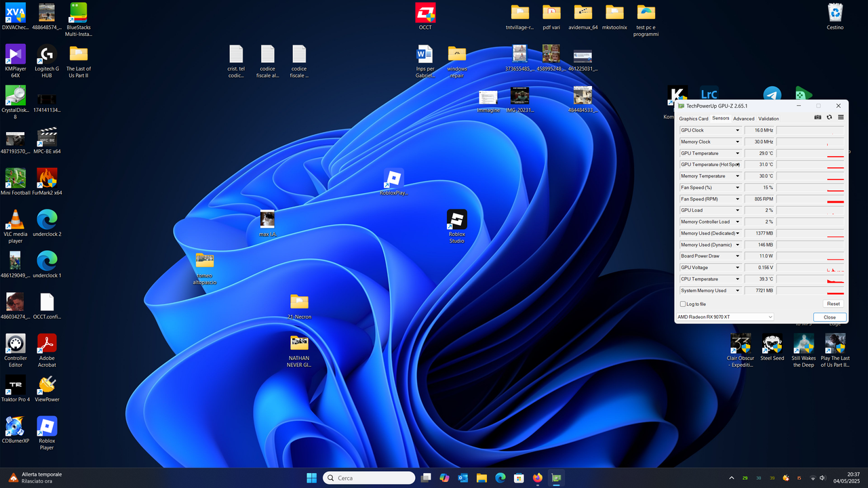Click Close to exit GPU-Z
This screenshot has width=868, height=488.
[829, 317]
